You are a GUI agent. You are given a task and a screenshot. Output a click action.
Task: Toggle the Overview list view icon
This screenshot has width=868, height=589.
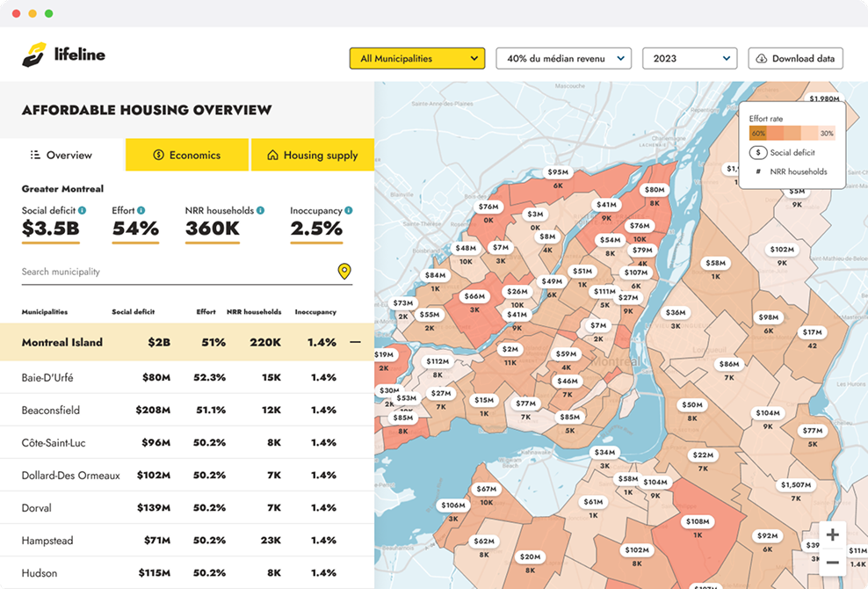point(36,155)
